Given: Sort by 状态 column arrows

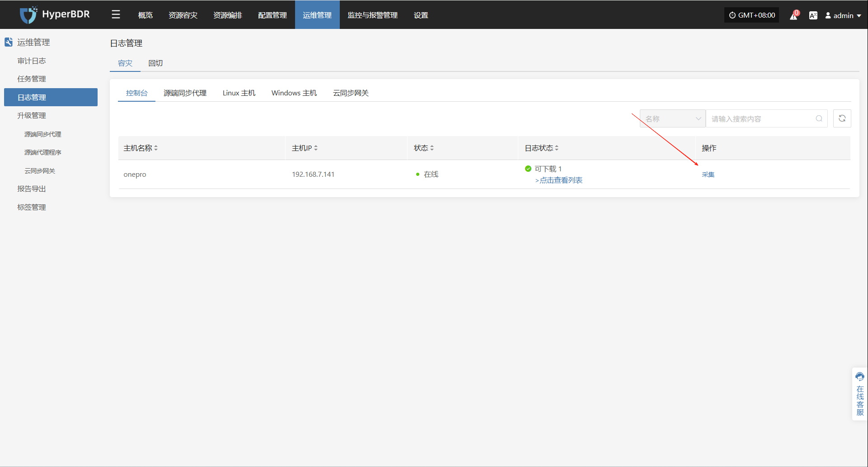Looking at the screenshot, I should pos(432,148).
